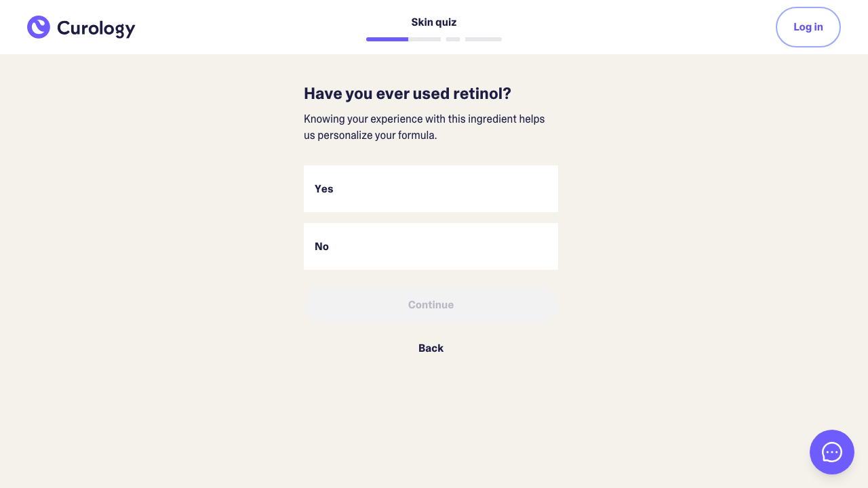Screen dimensions: 868x488
Task: Click the Curology wordmark text
Action: tap(96, 28)
